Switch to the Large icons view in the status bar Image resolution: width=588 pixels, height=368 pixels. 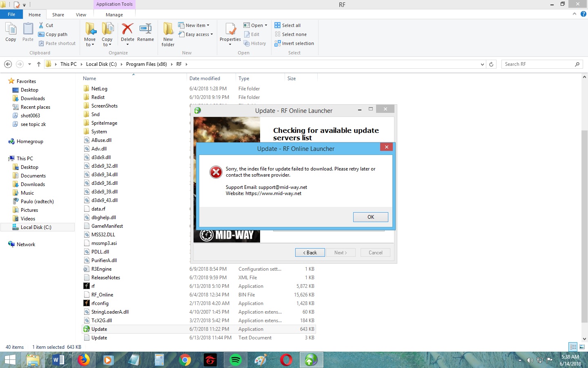[582, 347]
